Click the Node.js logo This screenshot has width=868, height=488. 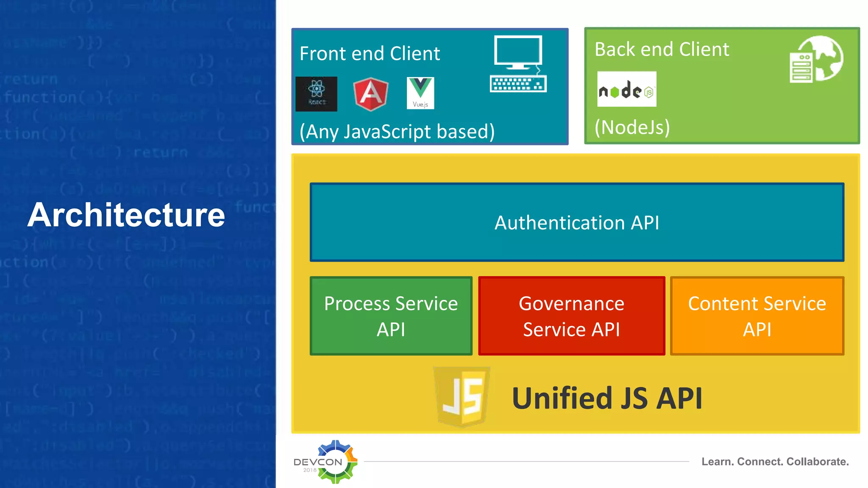[x=626, y=89]
